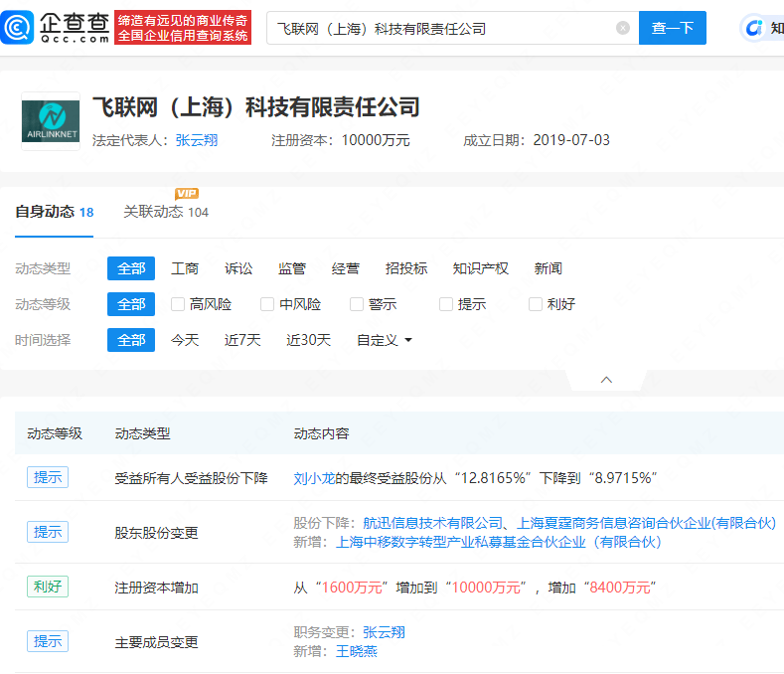Click the 股东股份变更 type text
This screenshot has height=674, width=784.
click(x=156, y=533)
